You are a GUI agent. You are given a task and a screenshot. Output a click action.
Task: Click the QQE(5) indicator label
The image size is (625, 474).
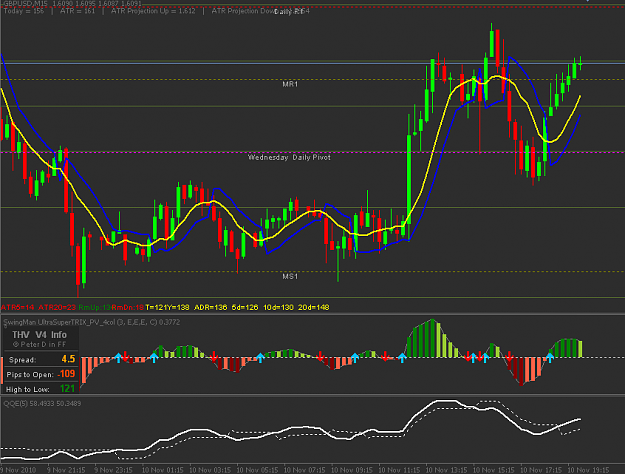pos(42,403)
